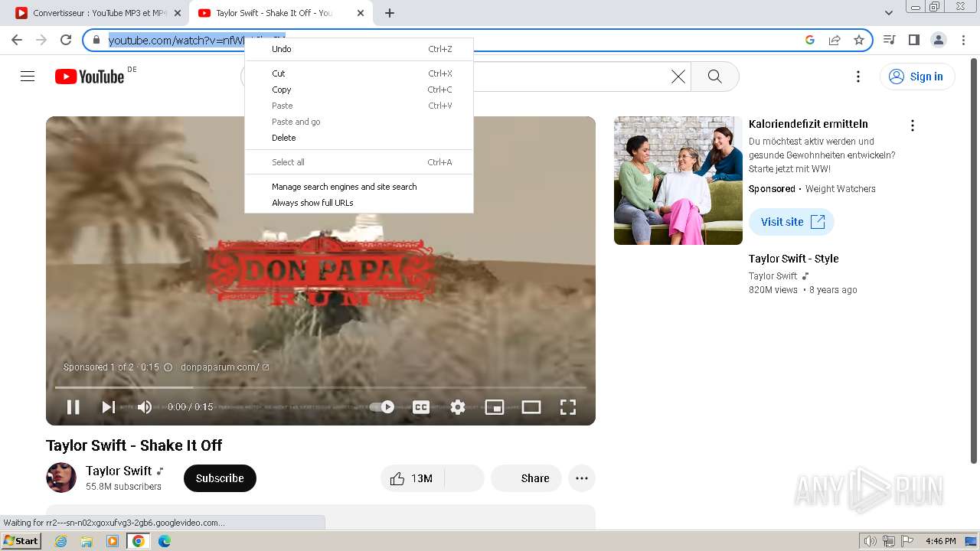Go to YouTube home via logo

90,77
